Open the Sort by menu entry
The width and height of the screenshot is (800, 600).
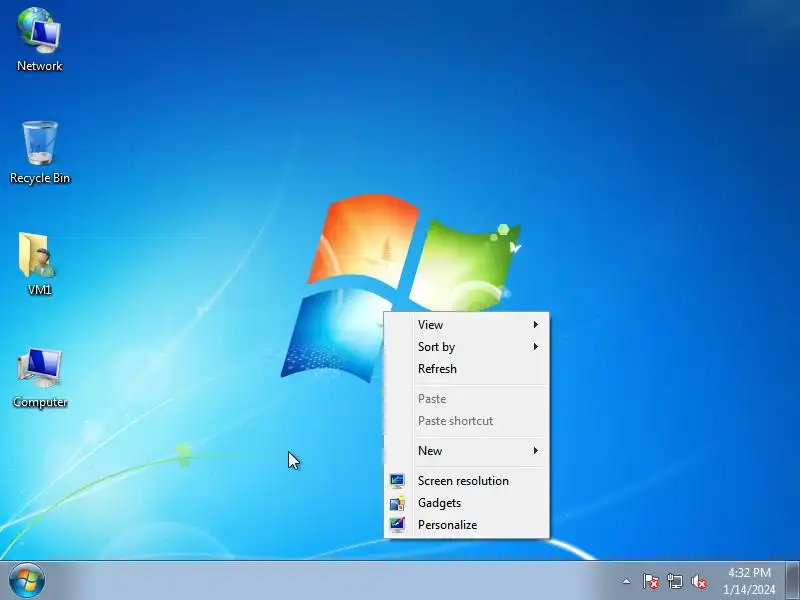(x=466, y=347)
